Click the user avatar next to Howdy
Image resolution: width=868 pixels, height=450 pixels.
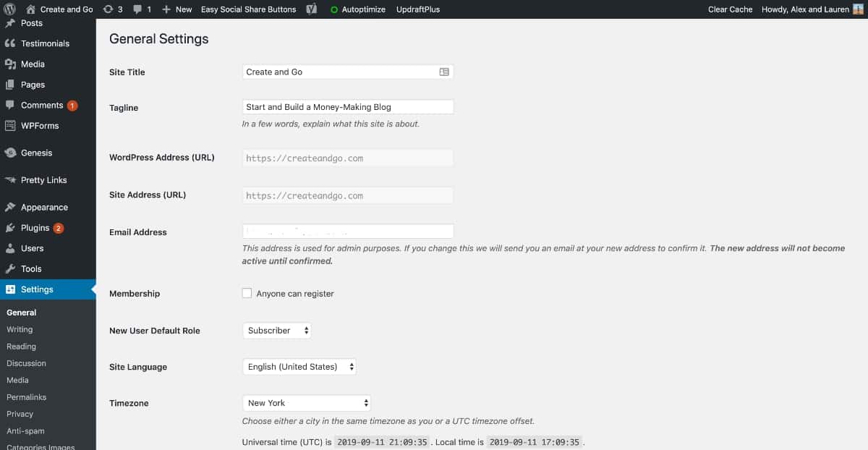(858, 9)
